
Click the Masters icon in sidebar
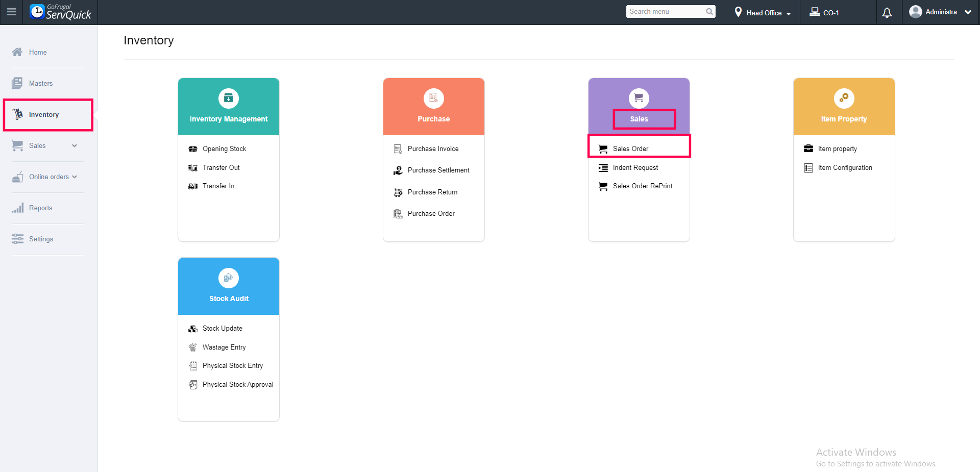click(x=17, y=83)
